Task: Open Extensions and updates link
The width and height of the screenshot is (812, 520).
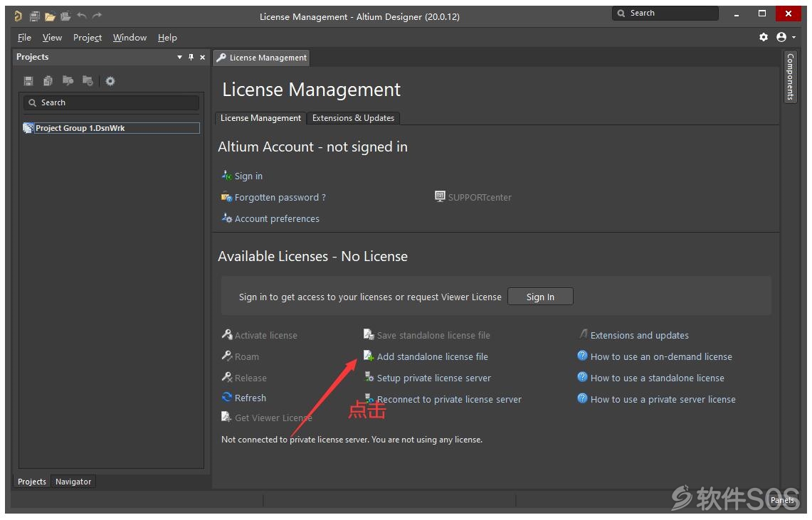Action: click(640, 335)
